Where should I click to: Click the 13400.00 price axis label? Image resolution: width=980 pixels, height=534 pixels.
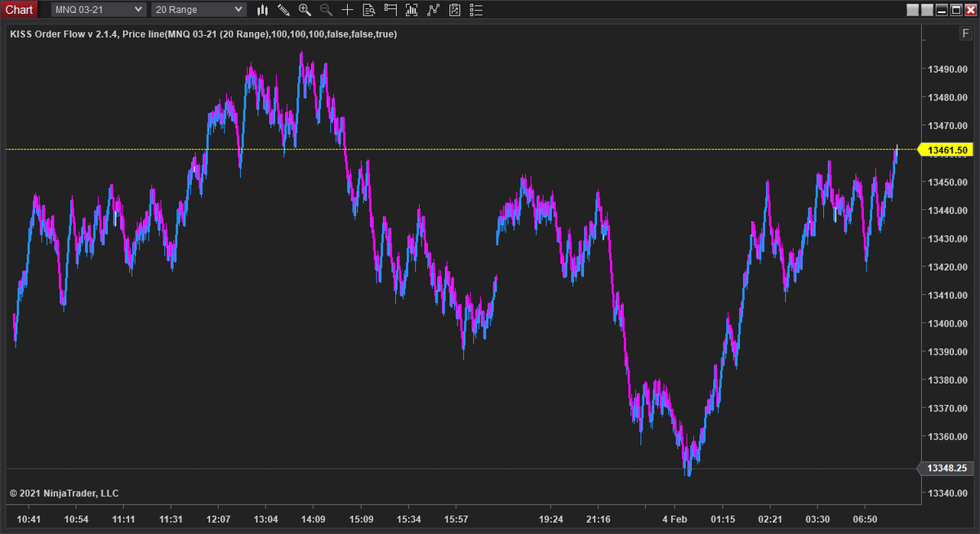click(947, 323)
